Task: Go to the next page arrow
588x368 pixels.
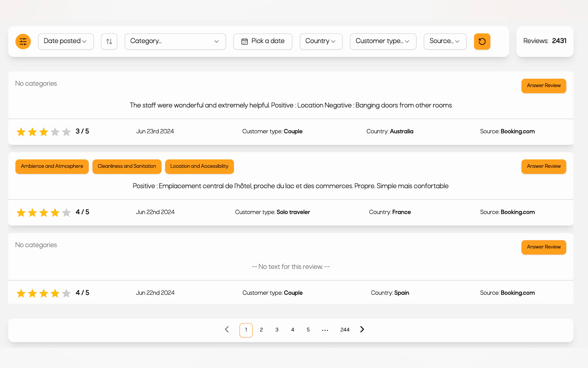Action: click(362, 329)
